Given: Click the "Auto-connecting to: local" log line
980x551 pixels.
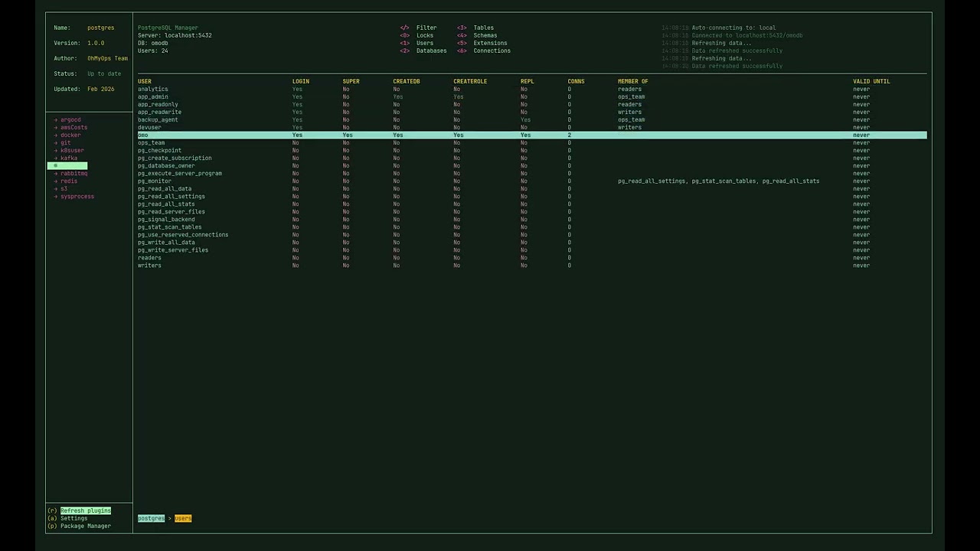Looking at the screenshot, I should pos(733,28).
